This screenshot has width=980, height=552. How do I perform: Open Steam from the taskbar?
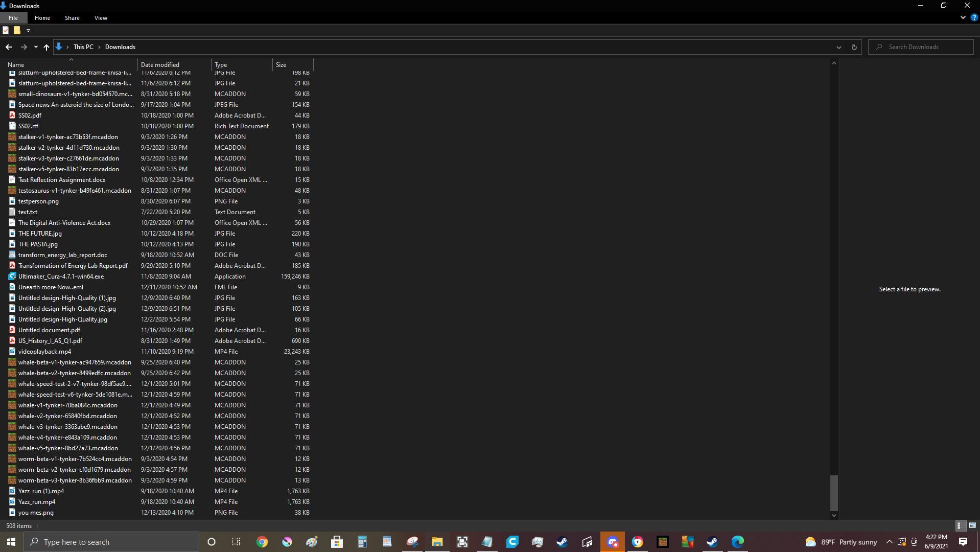562,542
